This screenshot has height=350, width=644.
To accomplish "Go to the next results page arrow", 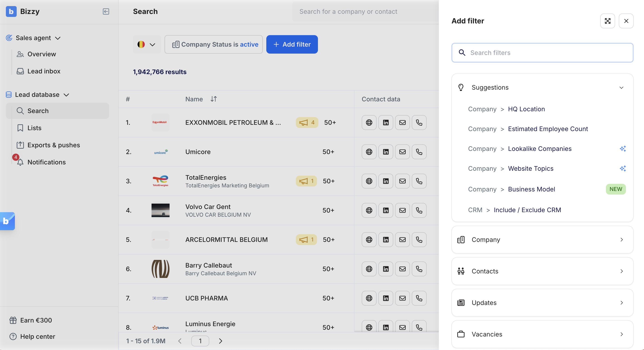I will 220,341.
